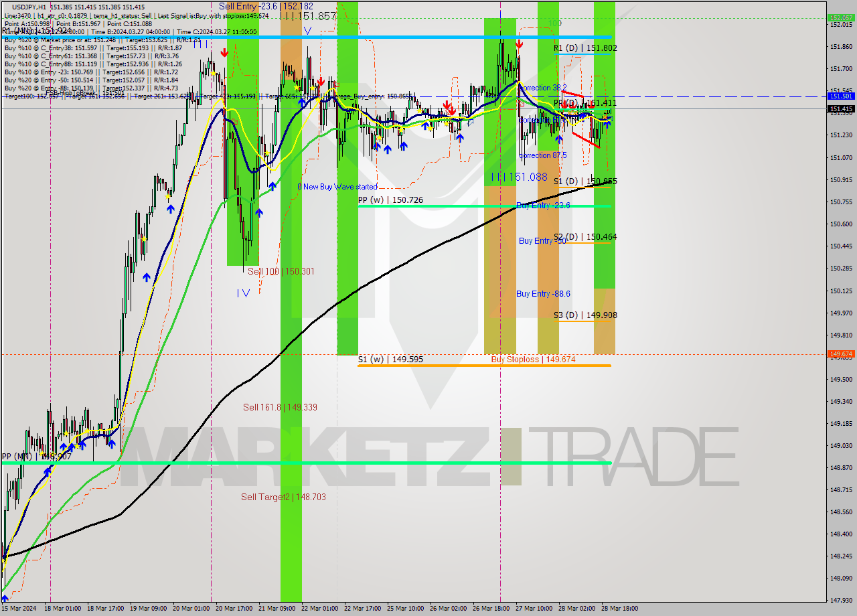
Task: Click the USDJPY,H1 chart title
Action: [29, 7]
